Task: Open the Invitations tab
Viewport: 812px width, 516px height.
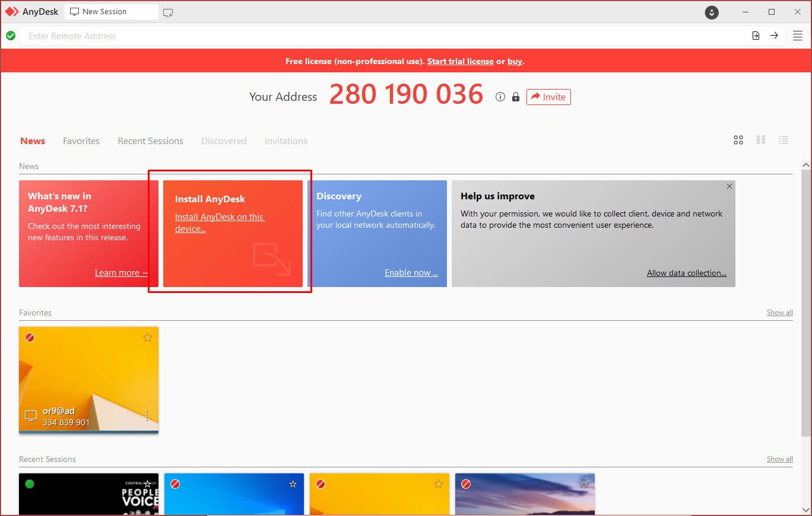Action: [286, 141]
